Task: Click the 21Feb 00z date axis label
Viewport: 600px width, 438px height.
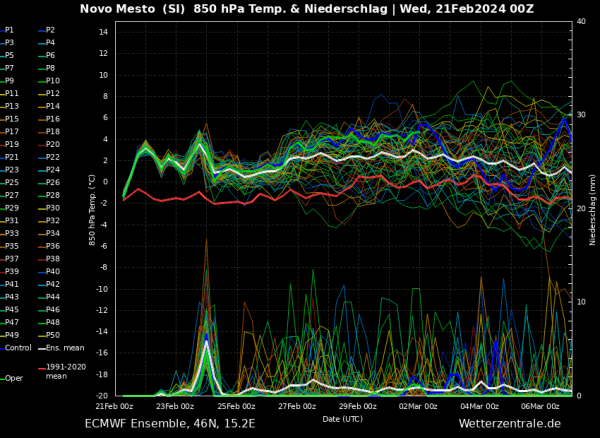Action: coord(115,406)
